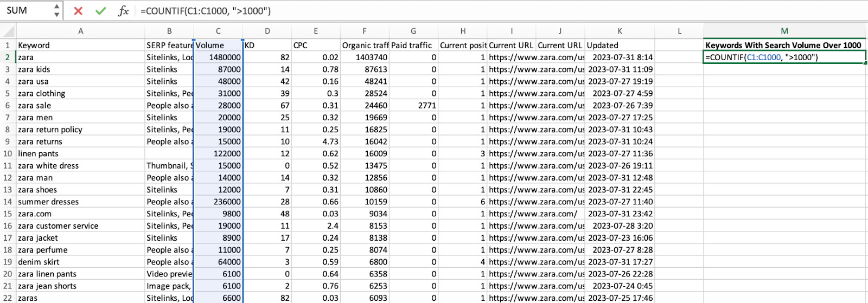
Task: Open the Insert Function fx button
Action: click(x=123, y=11)
